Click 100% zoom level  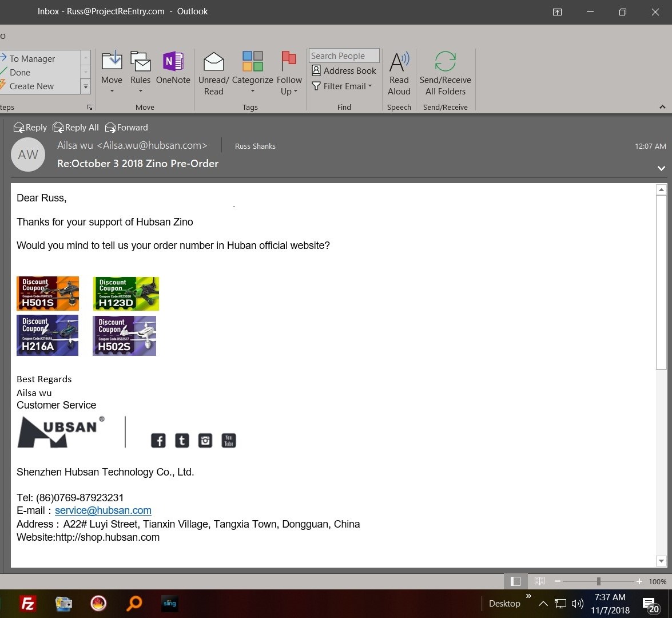658,581
